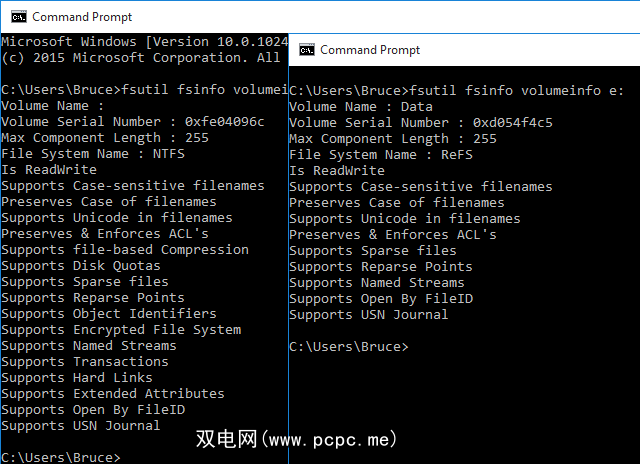This screenshot has width=640, height=464.
Task: Click 'Supports Encrypted File System' line
Action: (121, 330)
